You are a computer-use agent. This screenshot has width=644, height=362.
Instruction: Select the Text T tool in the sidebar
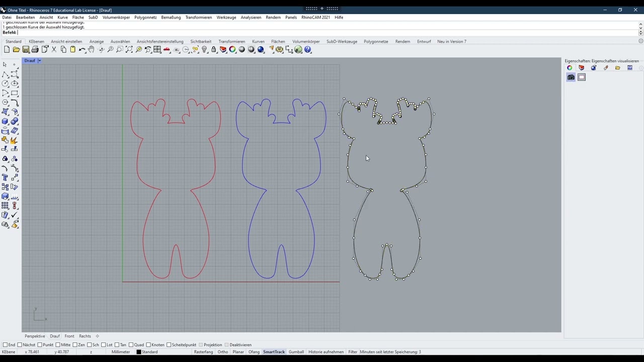click(x=5, y=177)
